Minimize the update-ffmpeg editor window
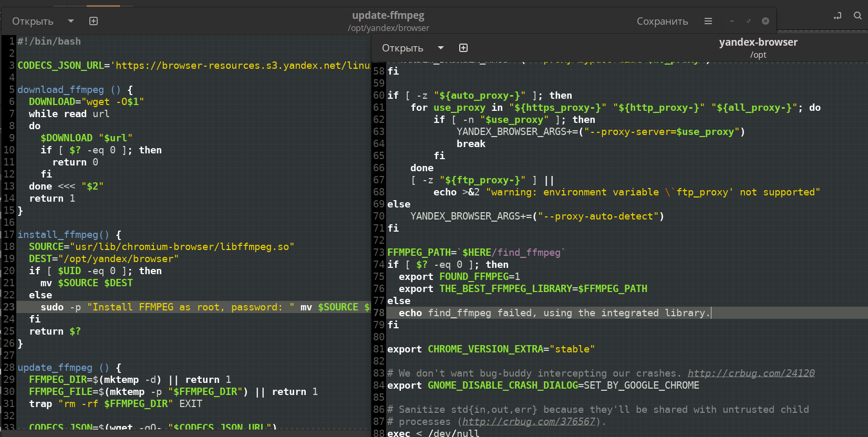 pyautogui.click(x=731, y=21)
